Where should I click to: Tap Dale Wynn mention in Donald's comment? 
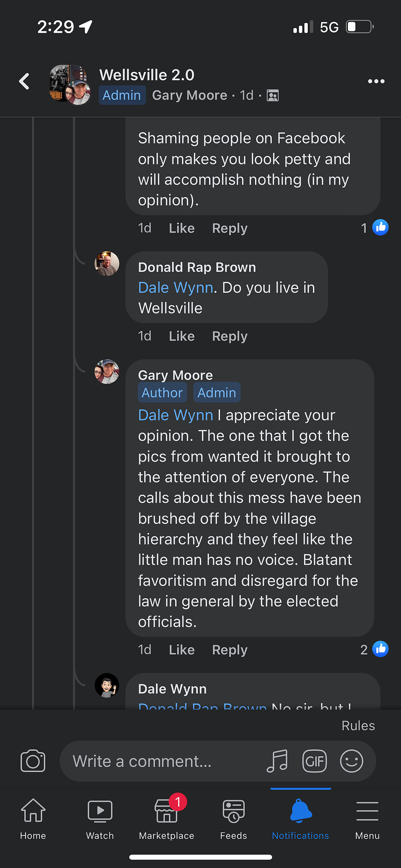176,287
